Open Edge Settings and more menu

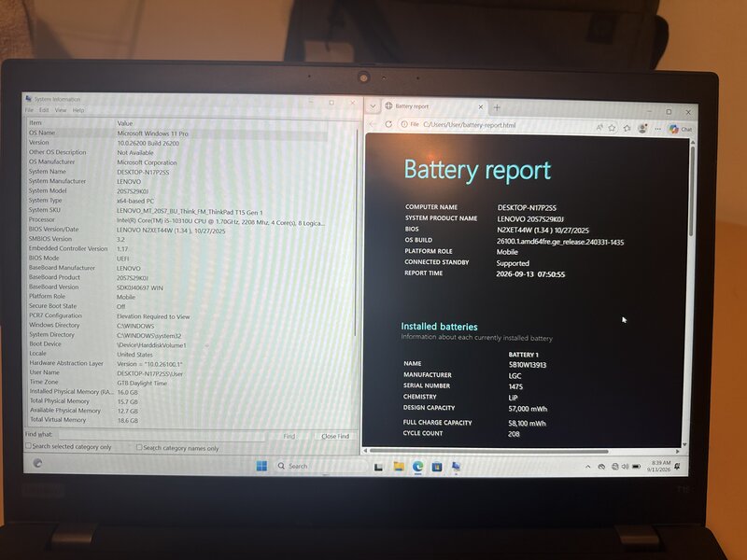[658, 129]
